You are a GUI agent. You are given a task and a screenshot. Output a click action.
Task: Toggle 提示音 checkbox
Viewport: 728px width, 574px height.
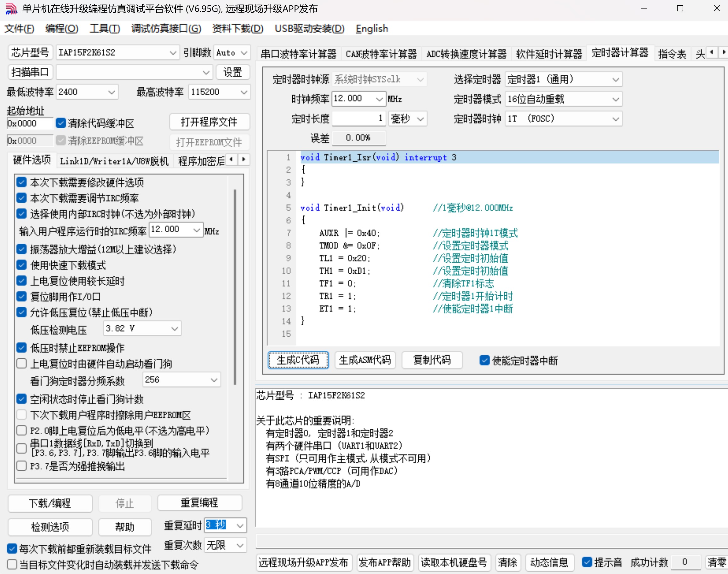click(587, 562)
